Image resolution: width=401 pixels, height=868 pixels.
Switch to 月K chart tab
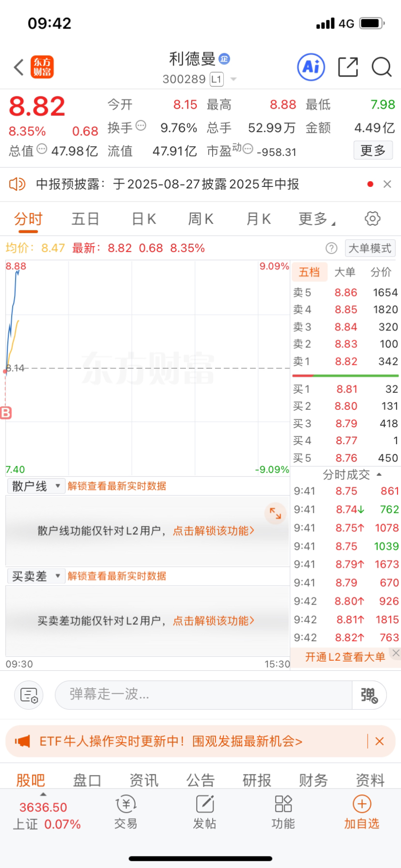point(259,219)
